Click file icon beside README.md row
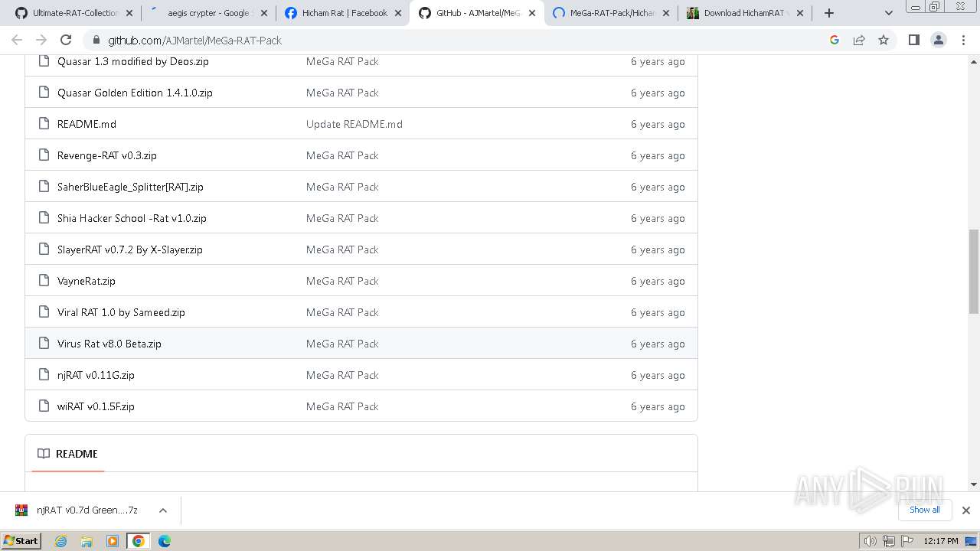The height and width of the screenshot is (551, 980). point(43,124)
